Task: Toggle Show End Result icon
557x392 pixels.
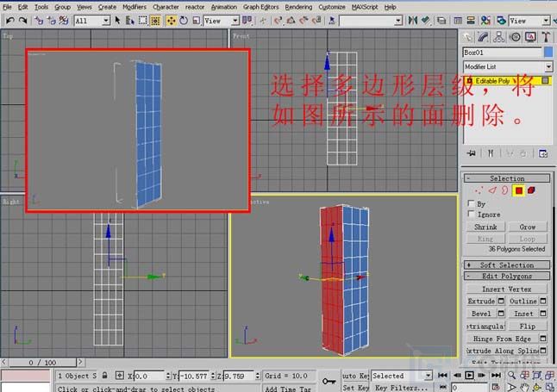Action: tap(491, 153)
